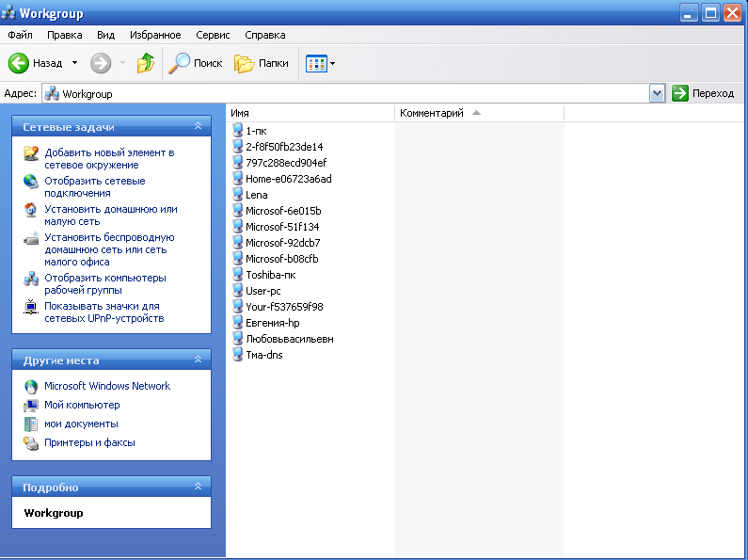The width and height of the screenshot is (748, 560).
Task: Click the green Back arrow icon
Action: 20,63
